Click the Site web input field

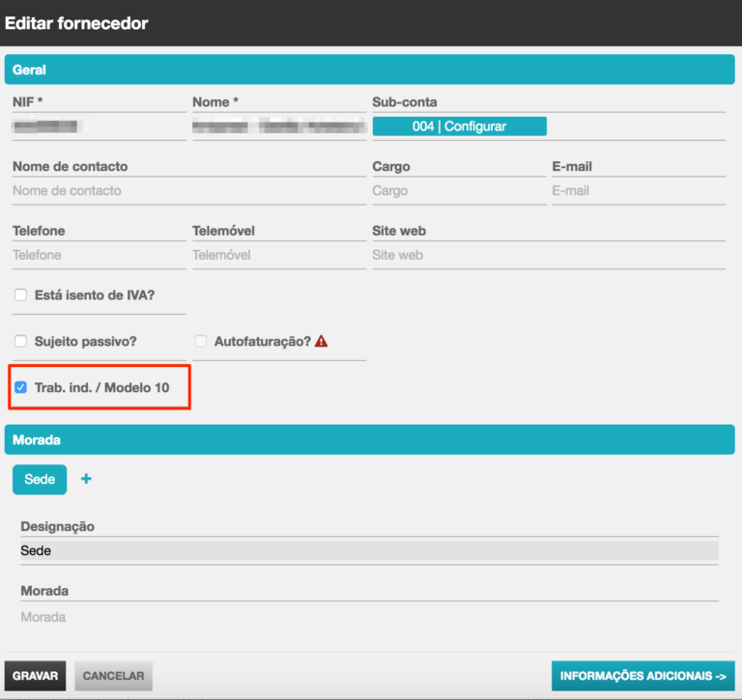548,255
